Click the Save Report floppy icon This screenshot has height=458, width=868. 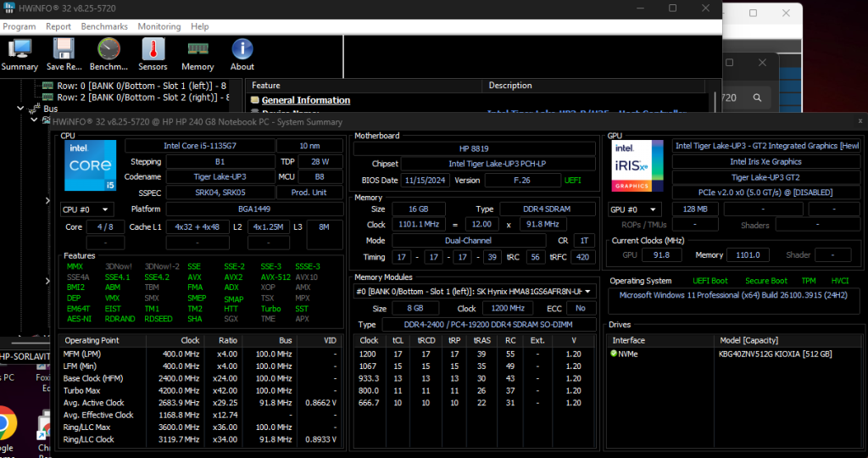coord(64,49)
